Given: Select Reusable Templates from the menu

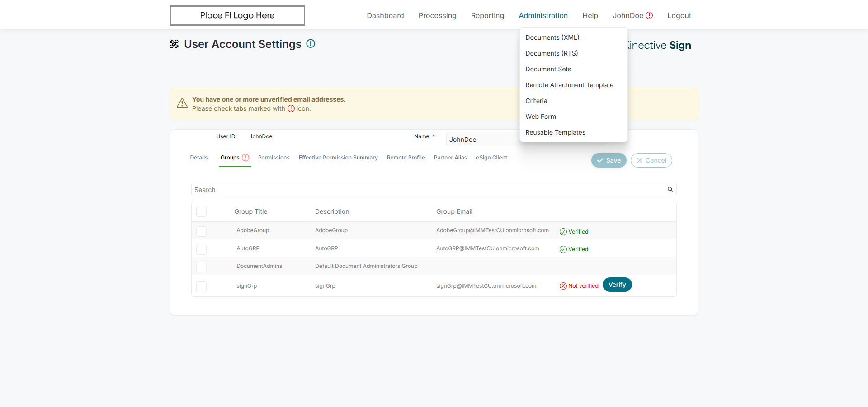Looking at the screenshot, I should [x=555, y=132].
